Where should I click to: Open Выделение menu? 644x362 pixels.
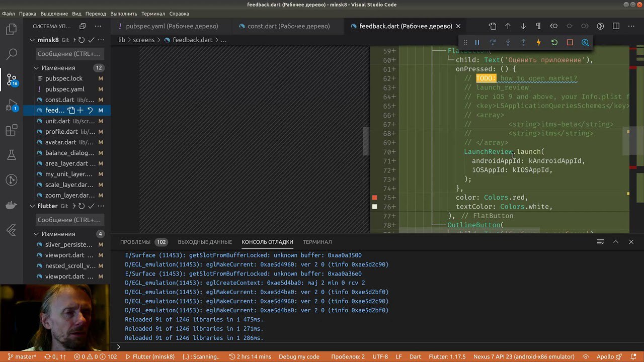coord(54,14)
